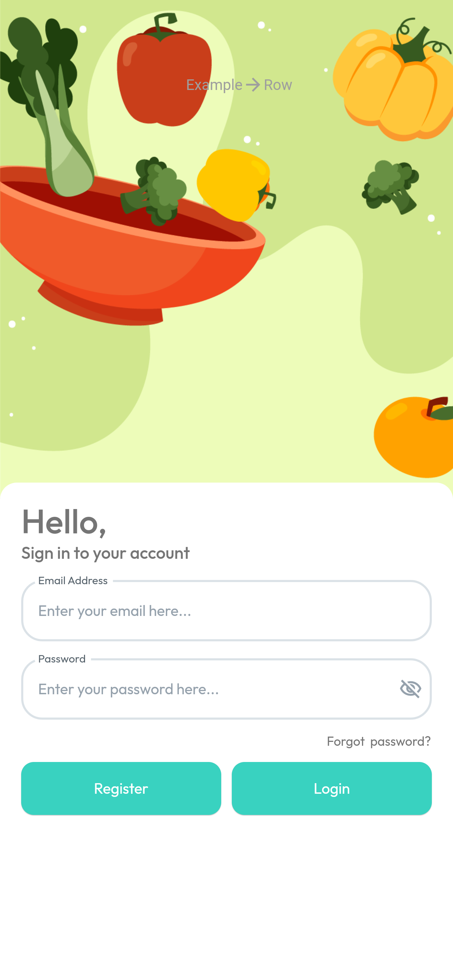Click the arrow icon between Example and Row
453x980 pixels.
(253, 85)
